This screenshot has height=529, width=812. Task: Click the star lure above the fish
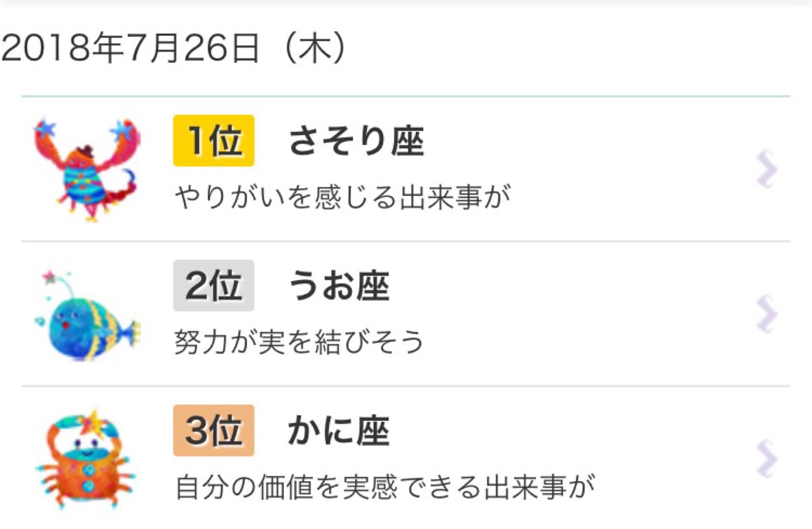50,278
